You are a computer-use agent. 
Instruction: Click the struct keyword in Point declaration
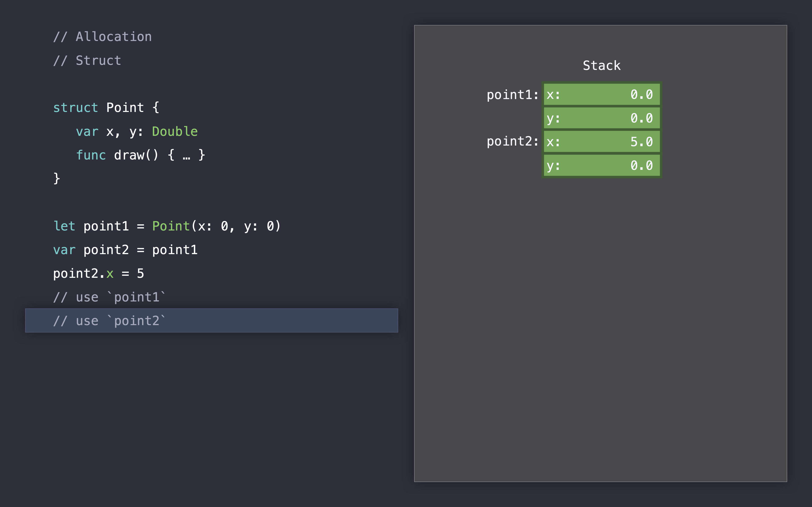click(75, 108)
